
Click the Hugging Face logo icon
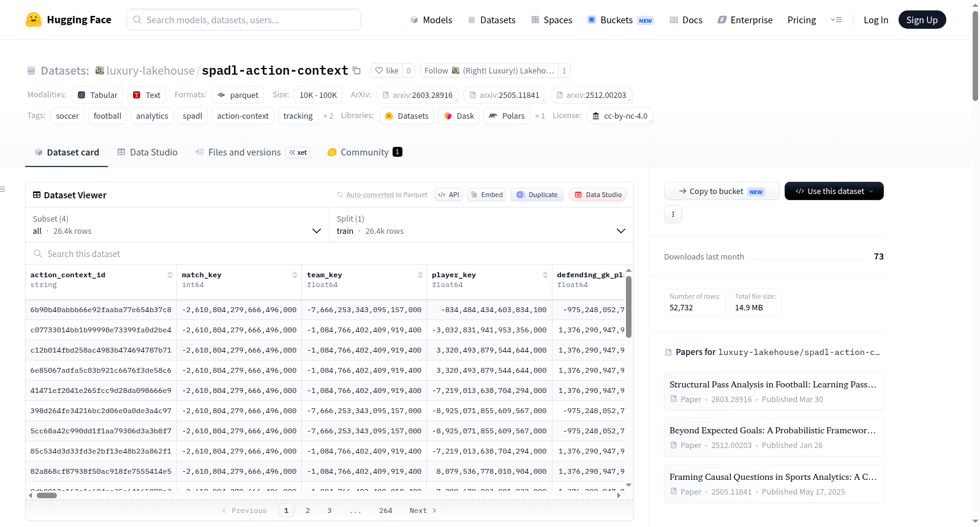[x=34, y=20]
